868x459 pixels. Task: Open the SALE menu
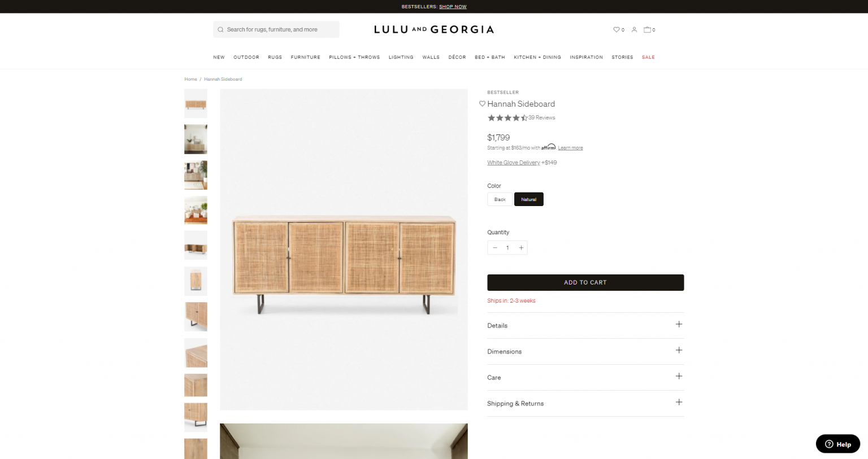(648, 57)
